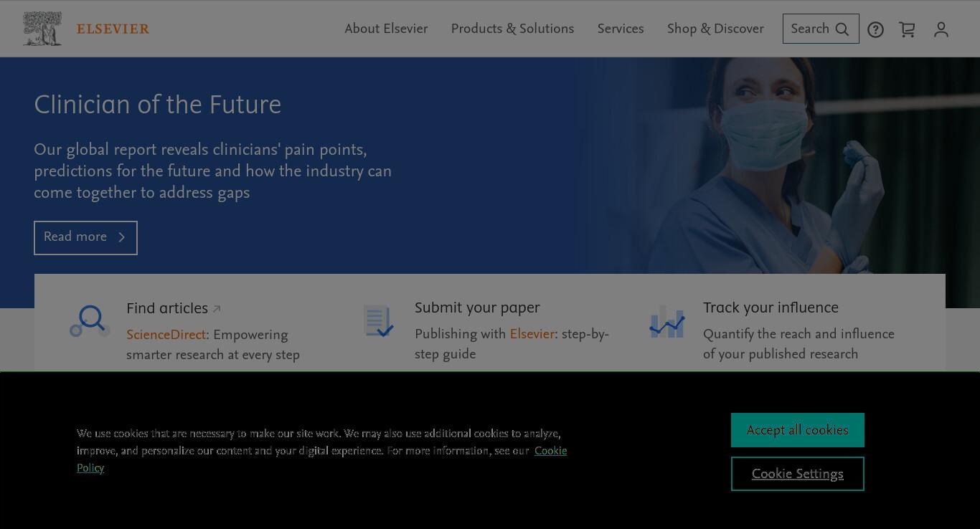This screenshot has height=529, width=980.
Task: Click the external link arrow beside Find articles
Action: point(217,309)
